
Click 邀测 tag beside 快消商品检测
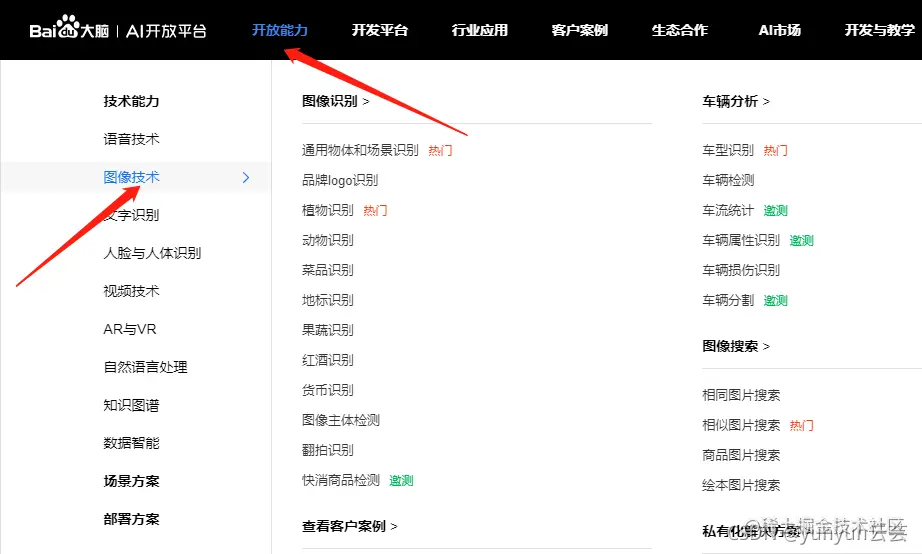pos(402,480)
